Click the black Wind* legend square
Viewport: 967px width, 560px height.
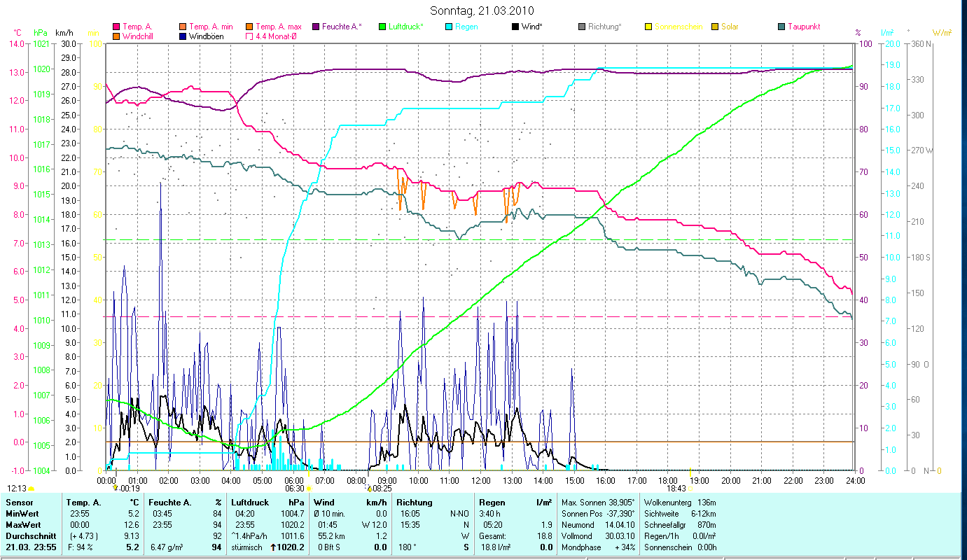pos(515,27)
